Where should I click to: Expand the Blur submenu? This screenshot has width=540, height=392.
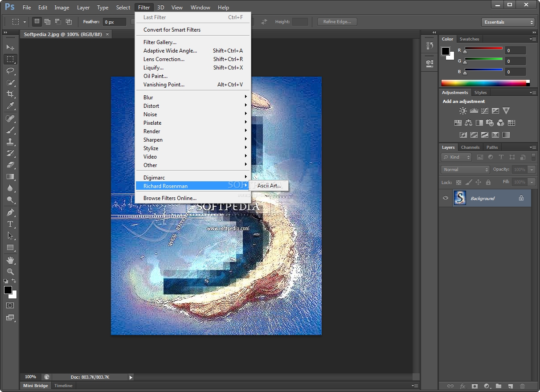tap(193, 98)
